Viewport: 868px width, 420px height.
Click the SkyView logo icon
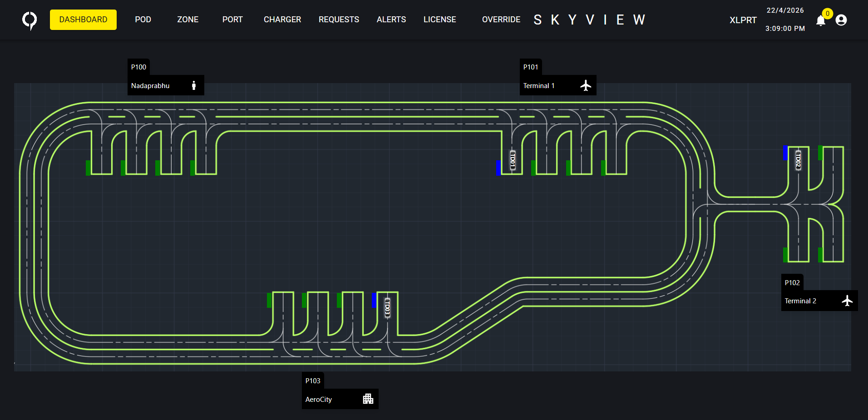(30, 20)
